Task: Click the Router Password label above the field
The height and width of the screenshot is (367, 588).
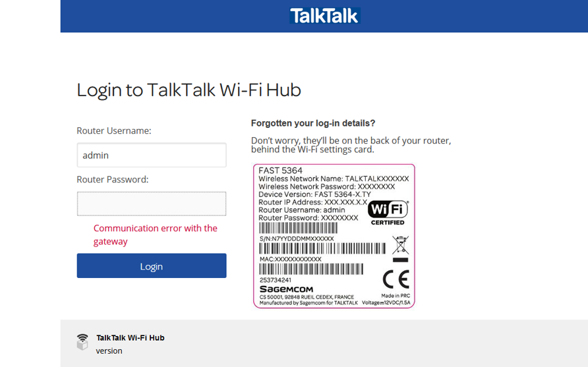Action: [x=113, y=179]
